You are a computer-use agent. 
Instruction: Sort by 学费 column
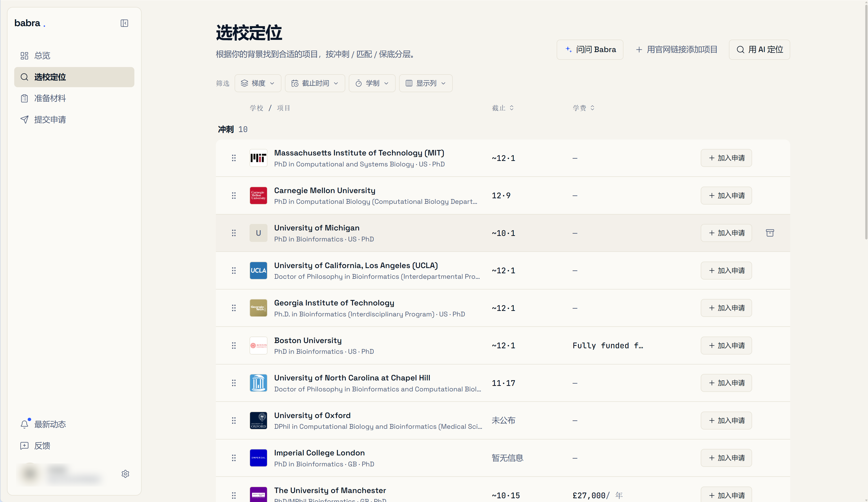click(x=584, y=108)
